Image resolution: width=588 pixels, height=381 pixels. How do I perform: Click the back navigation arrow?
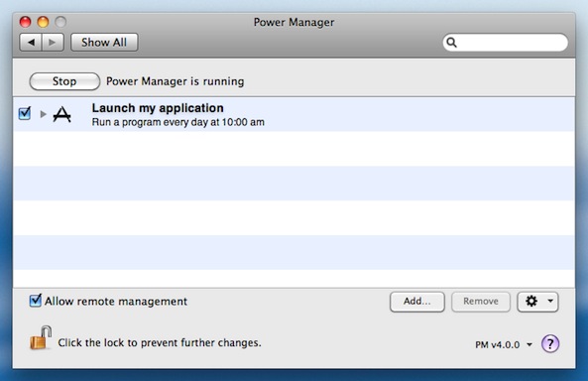click(31, 42)
